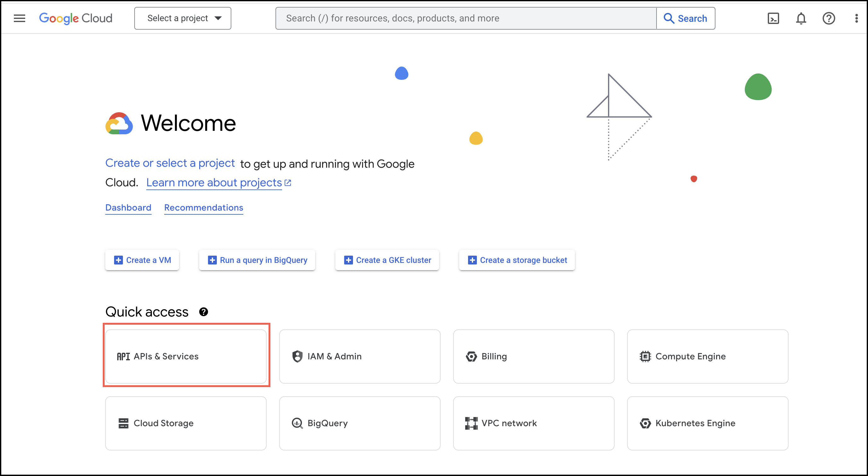Click plus icon on Create a storage bucket
The height and width of the screenshot is (476, 868).
click(472, 260)
